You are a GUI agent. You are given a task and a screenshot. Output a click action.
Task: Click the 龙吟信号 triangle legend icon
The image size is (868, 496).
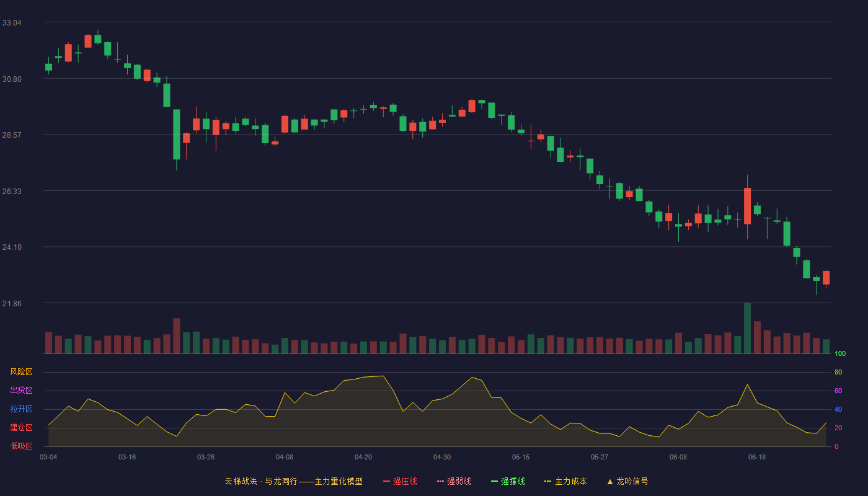pyautogui.click(x=610, y=481)
